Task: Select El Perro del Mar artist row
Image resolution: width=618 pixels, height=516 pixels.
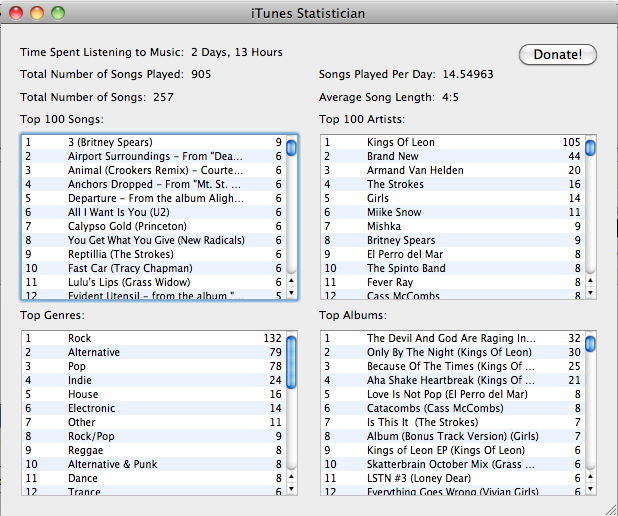Action: pyautogui.click(x=453, y=254)
